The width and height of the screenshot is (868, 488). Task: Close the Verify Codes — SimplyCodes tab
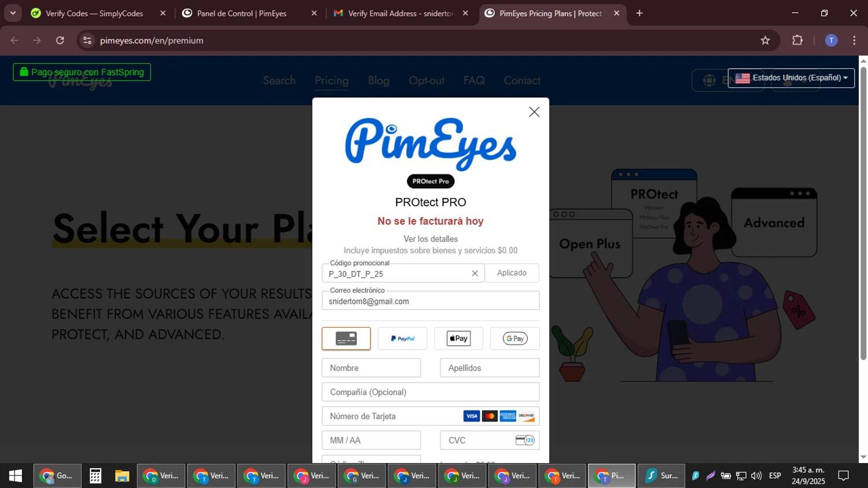pos(163,13)
